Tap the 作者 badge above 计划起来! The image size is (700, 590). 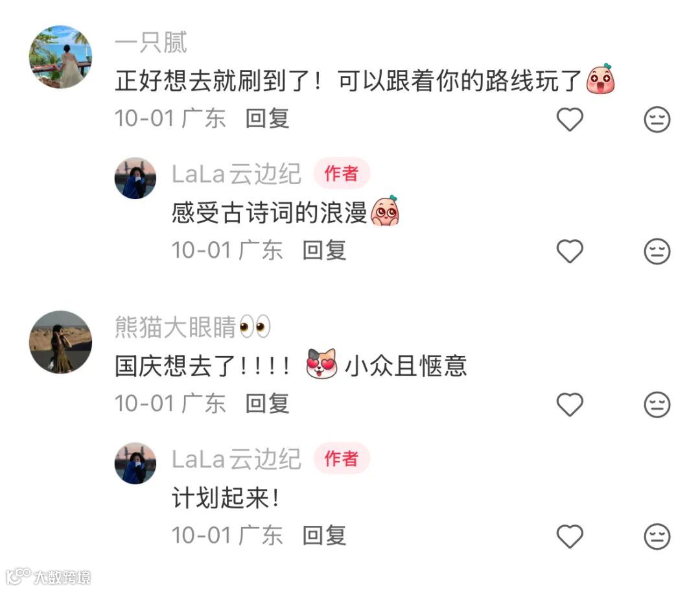(342, 458)
